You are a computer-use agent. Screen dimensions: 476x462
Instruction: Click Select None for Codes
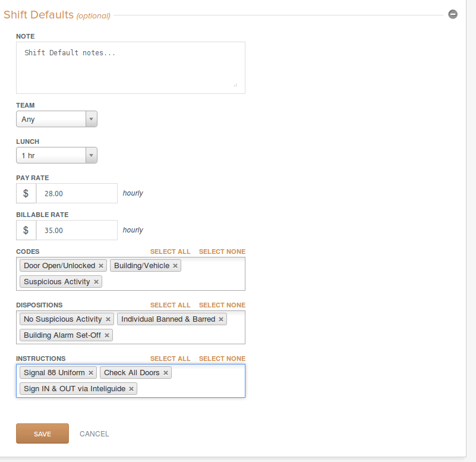coord(222,252)
